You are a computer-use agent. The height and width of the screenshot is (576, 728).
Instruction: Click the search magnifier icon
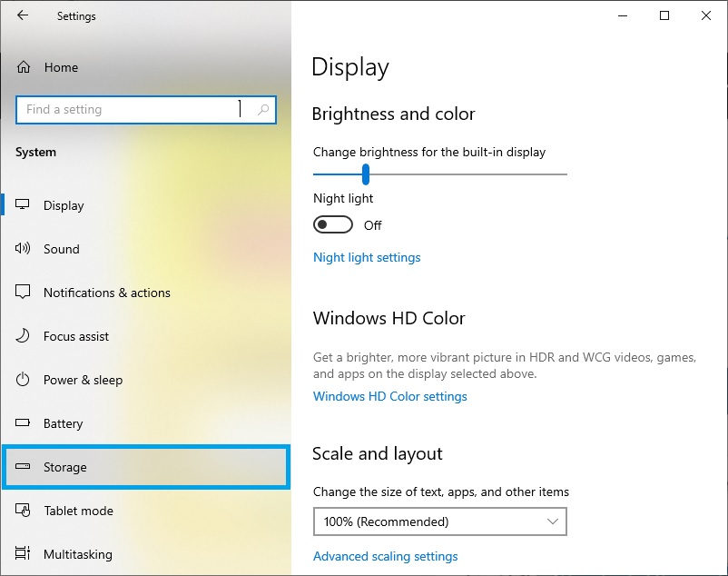tap(263, 110)
